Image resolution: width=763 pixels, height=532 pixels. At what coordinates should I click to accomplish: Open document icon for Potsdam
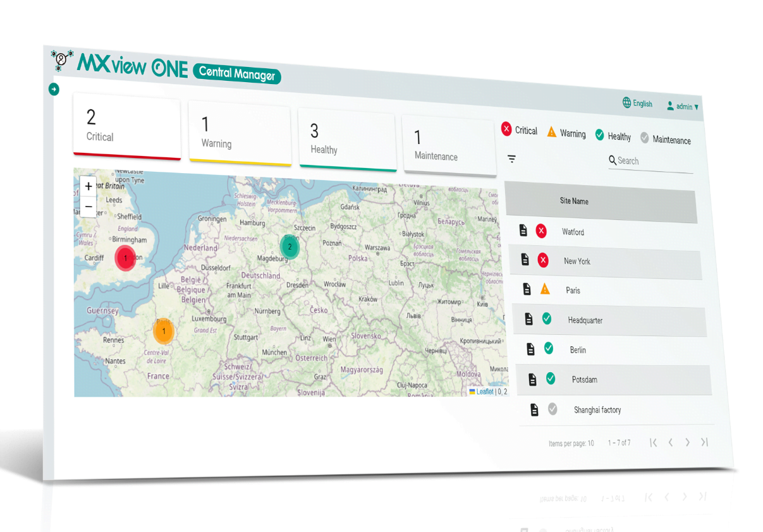tap(532, 378)
